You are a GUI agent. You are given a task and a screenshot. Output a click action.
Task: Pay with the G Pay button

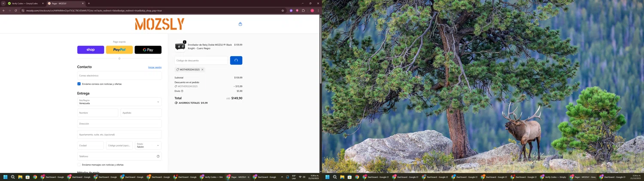(148, 50)
